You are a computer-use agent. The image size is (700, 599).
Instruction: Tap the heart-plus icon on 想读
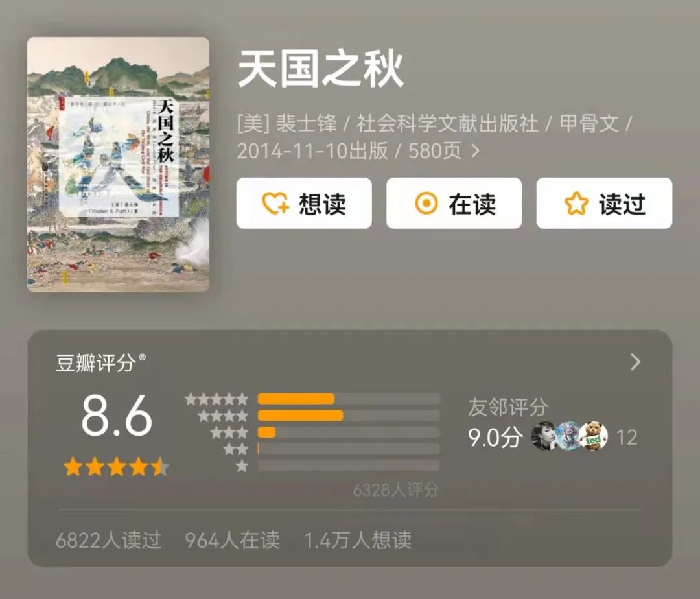pyautogui.click(x=275, y=204)
